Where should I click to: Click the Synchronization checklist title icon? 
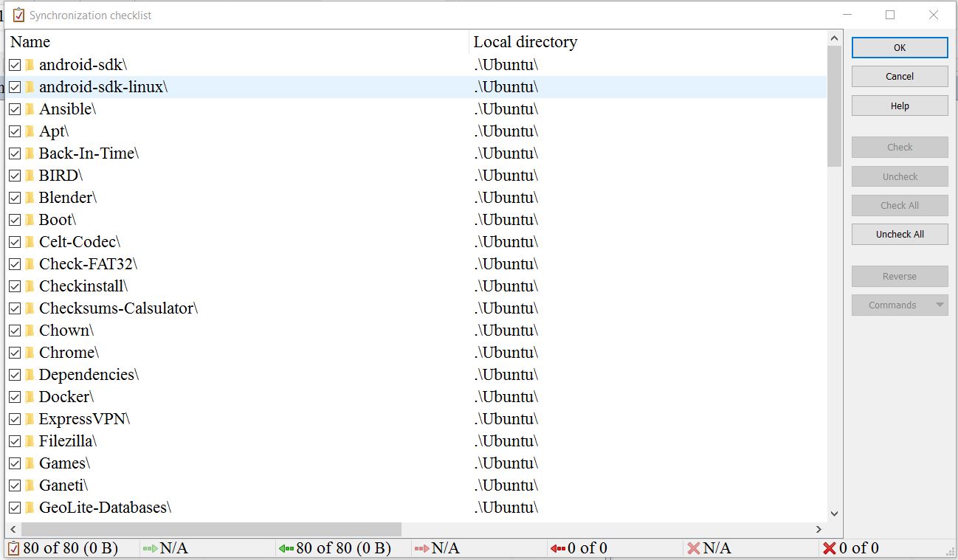coord(18,15)
